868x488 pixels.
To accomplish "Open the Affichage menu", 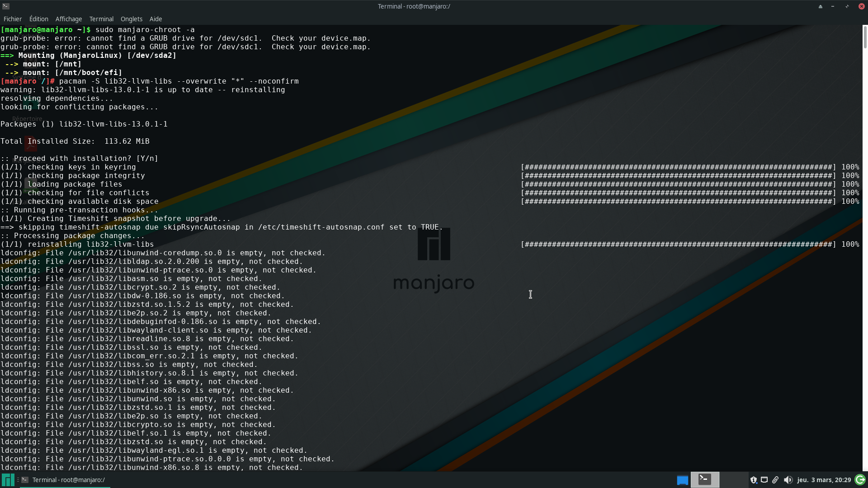I will tap(68, 19).
